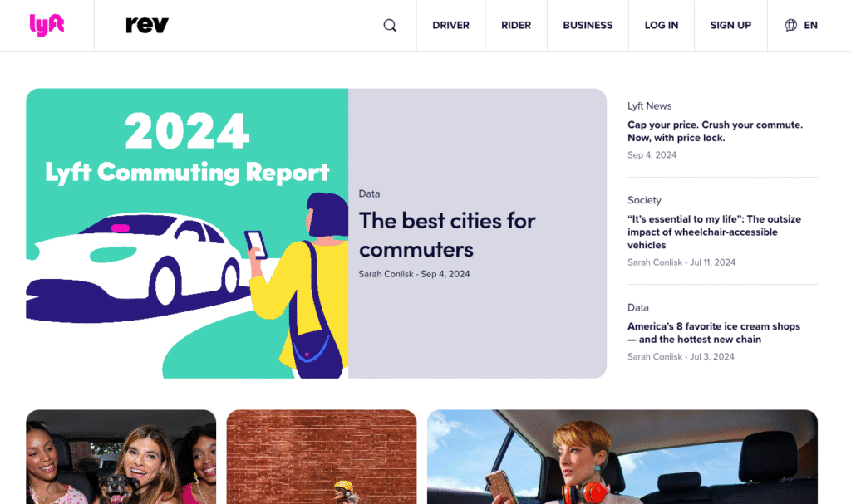Screen dimensions: 851x504
Task: Open the brick wall cyclist card
Action: point(322,457)
